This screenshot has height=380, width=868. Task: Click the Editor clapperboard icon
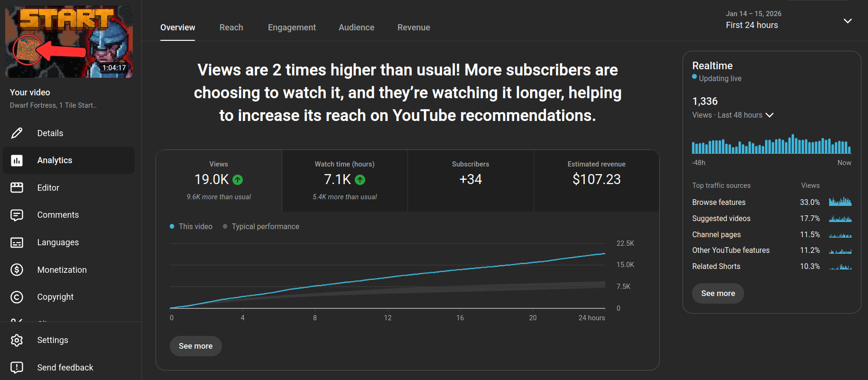point(17,188)
